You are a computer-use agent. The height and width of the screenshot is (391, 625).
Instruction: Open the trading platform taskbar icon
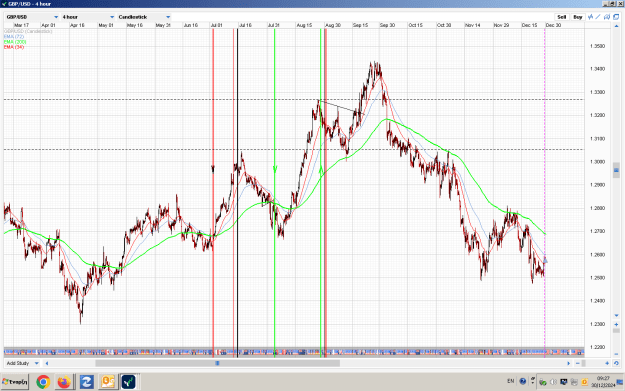(x=129, y=382)
